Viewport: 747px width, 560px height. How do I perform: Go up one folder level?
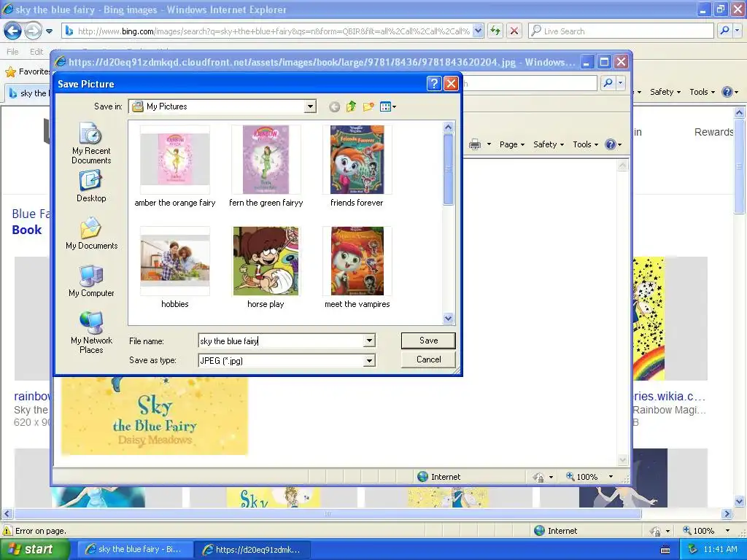point(351,106)
